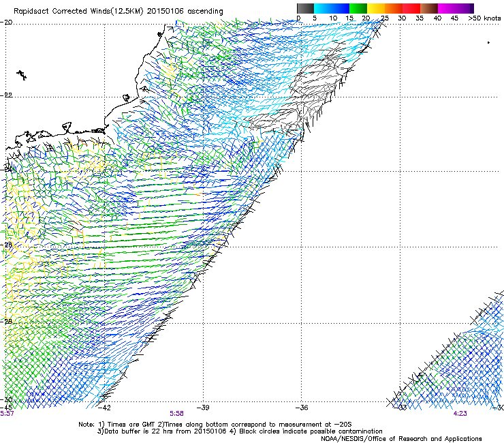
Task: Click the note 'Data buffer is 22 hrs'
Action: (138, 431)
